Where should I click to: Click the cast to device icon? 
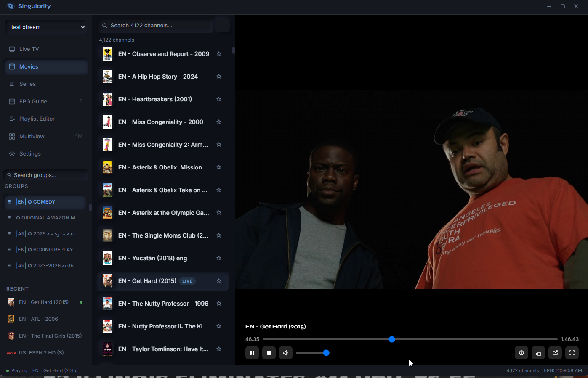tap(538, 353)
